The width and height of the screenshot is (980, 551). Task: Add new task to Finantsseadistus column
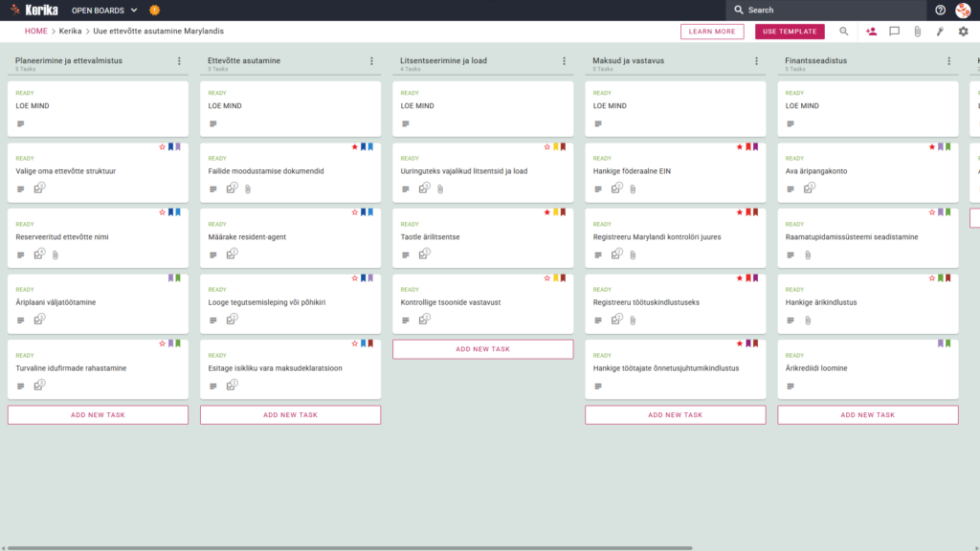pos(868,415)
